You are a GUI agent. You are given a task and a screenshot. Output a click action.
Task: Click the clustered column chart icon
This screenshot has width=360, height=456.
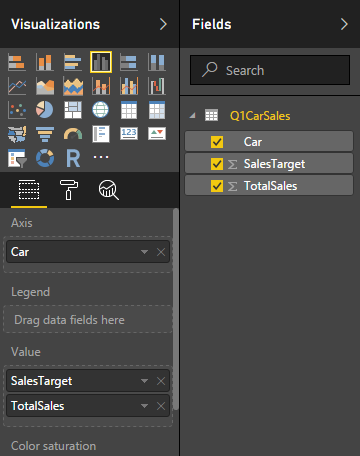(101, 62)
